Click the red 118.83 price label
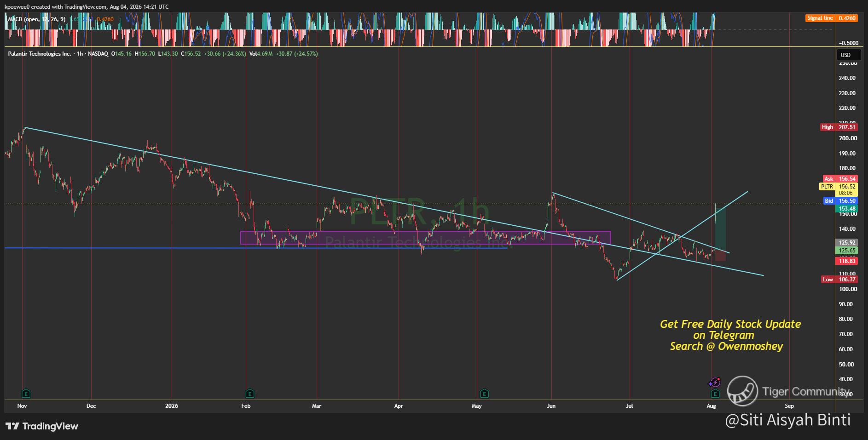Image resolution: width=868 pixels, height=440 pixels. [x=846, y=261]
